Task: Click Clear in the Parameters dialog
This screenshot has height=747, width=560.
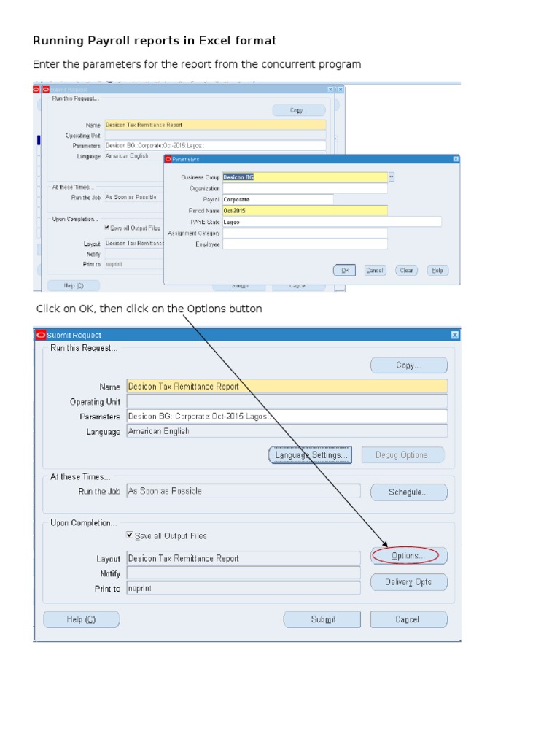Action: click(406, 271)
